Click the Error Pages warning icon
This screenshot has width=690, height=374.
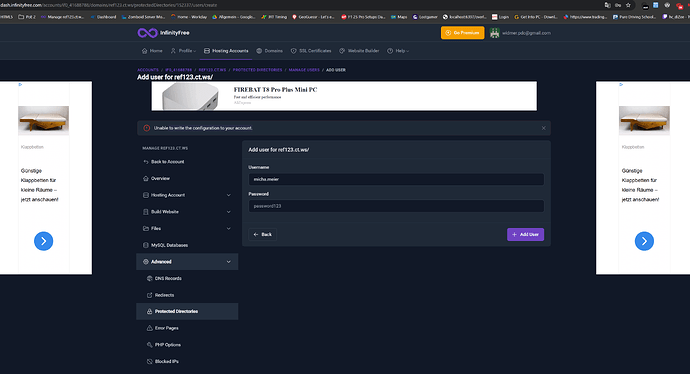pyautogui.click(x=150, y=328)
